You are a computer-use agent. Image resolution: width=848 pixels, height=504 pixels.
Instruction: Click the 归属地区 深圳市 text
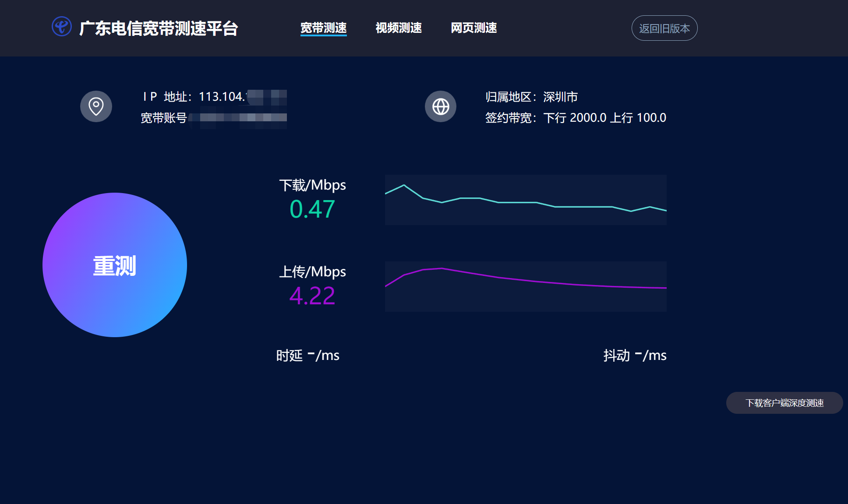click(531, 97)
